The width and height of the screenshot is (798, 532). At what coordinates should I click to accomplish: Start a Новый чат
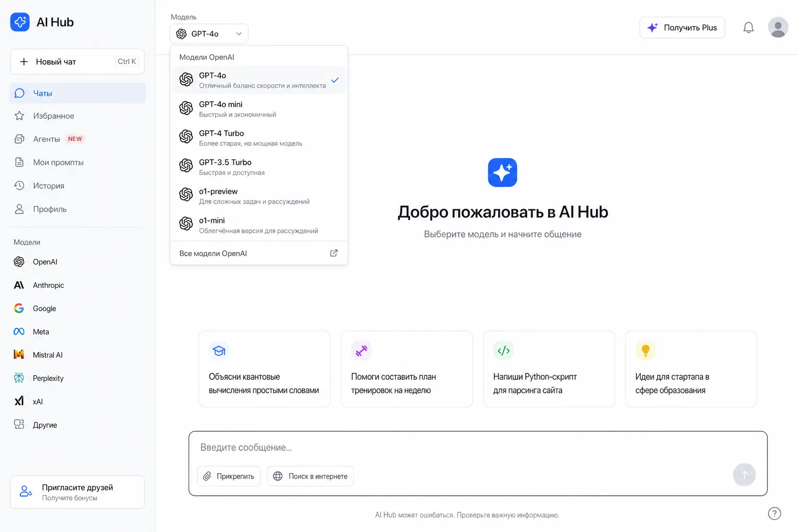point(77,62)
